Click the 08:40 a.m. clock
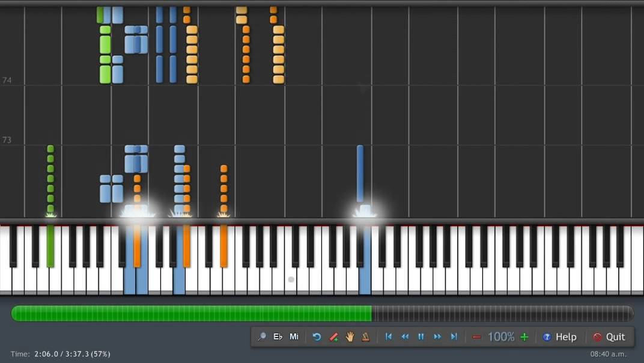The height and width of the screenshot is (363, 644). [609, 354]
